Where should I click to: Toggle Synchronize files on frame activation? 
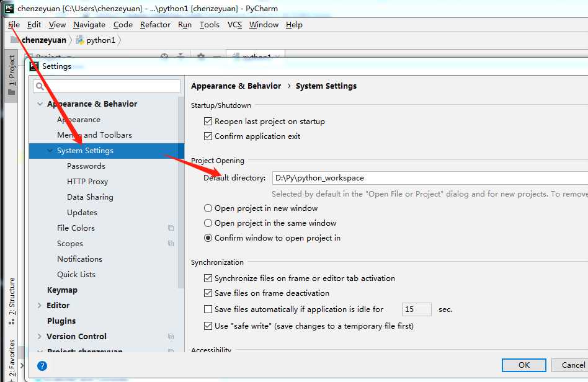click(x=208, y=278)
